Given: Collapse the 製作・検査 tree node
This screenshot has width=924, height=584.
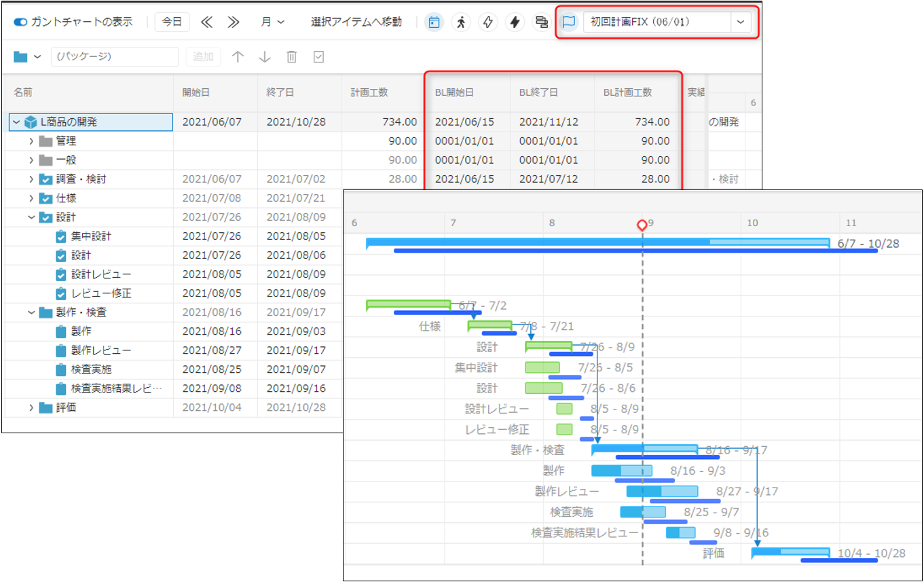Looking at the screenshot, I should [x=31, y=312].
